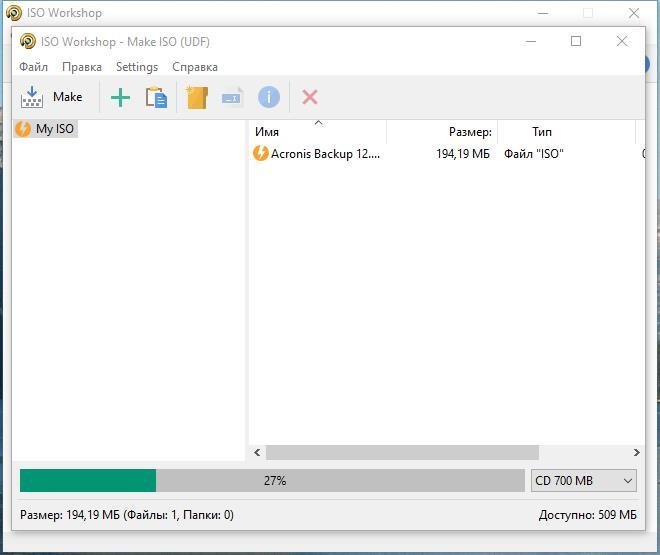Open the Правка menu
This screenshot has height=555, width=660.
(x=81, y=67)
